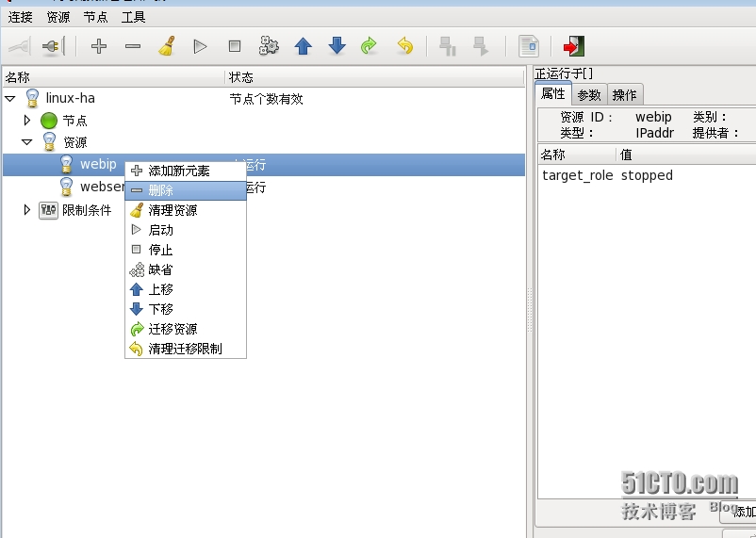756x538 pixels.
Task: Select the webip resource label
Action: tap(98, 164)
